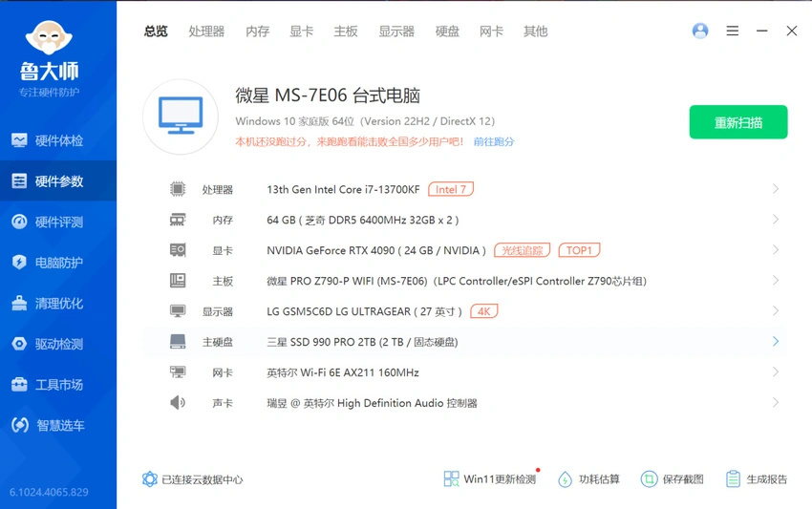This screenshot has width=812, height=509.
Task: Switch to the 显卡 tab
Action: tap(301, 32)
